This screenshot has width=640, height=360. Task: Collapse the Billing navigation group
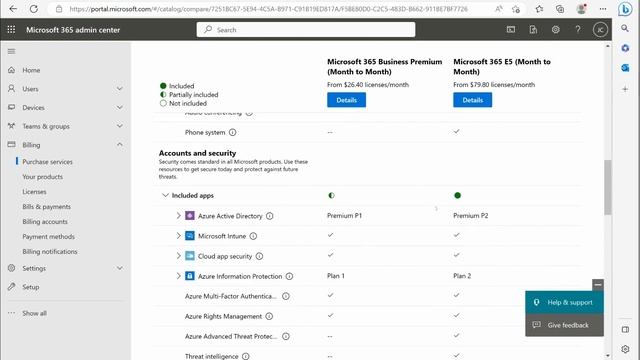click(120, 144)
